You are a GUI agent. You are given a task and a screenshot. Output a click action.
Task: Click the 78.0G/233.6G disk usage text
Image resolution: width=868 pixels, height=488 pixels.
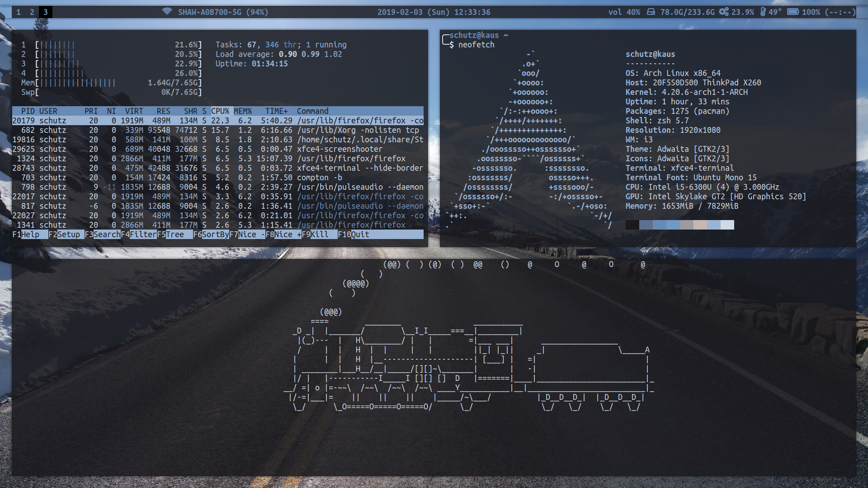(x=687, y=12)
